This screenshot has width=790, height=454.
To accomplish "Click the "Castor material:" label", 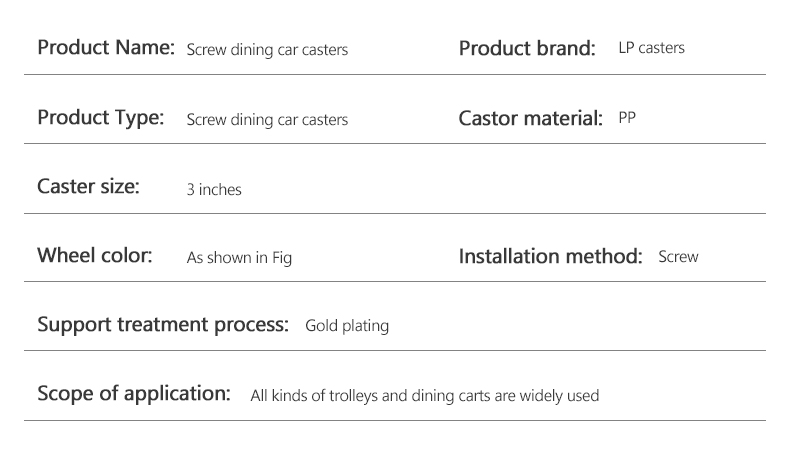I will point(530,118).
